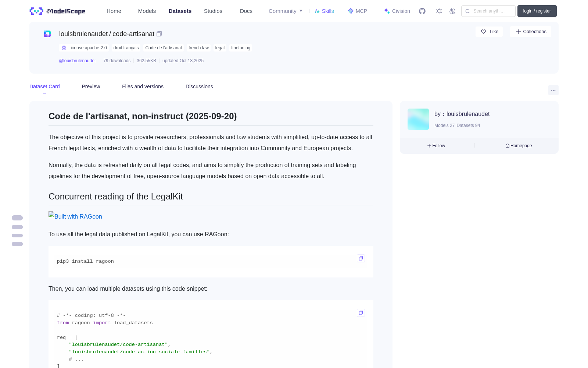Click the Skills navigation link

tap(325, 11)
